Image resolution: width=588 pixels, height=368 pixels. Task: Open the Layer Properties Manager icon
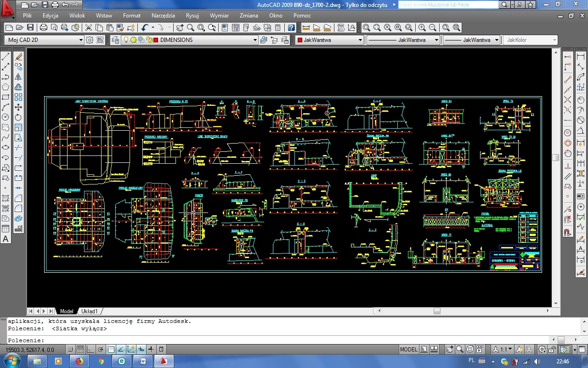pos(115,40)
